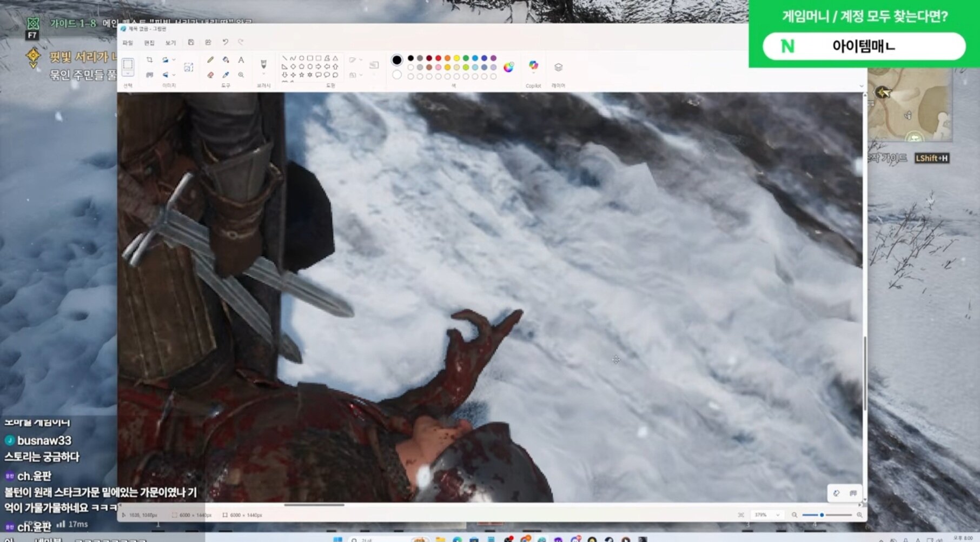The height and width of the screenshot is (542, 980).
Task: Expand the selection options dropdown
Action: [128, 73]
